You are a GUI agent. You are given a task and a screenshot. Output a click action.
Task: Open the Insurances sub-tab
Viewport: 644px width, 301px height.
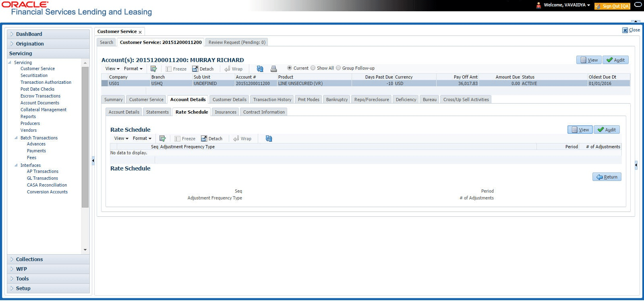click(226, 112)
